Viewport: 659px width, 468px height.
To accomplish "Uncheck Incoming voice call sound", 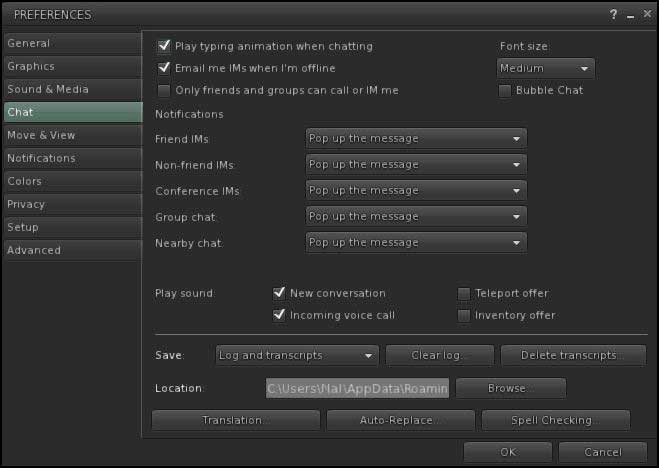I will pyautogui.click(x=280, y=316).
